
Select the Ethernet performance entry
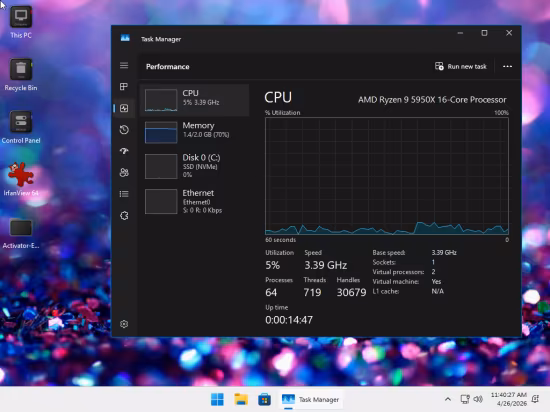point(194,201)
